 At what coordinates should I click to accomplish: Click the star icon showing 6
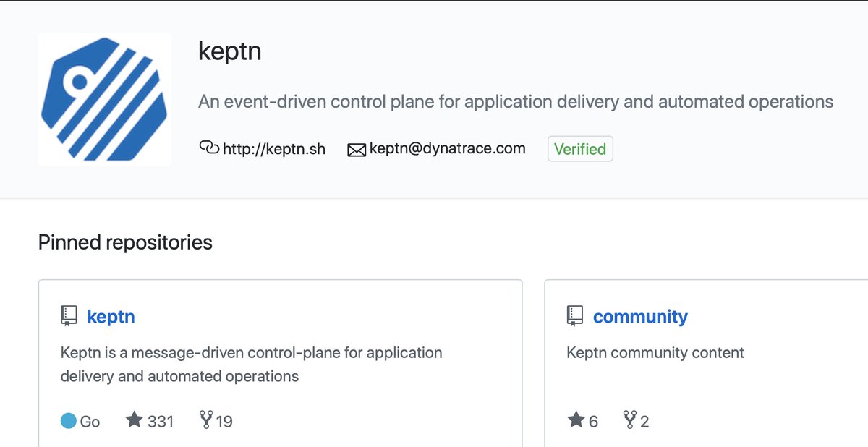tap(576, 420)
